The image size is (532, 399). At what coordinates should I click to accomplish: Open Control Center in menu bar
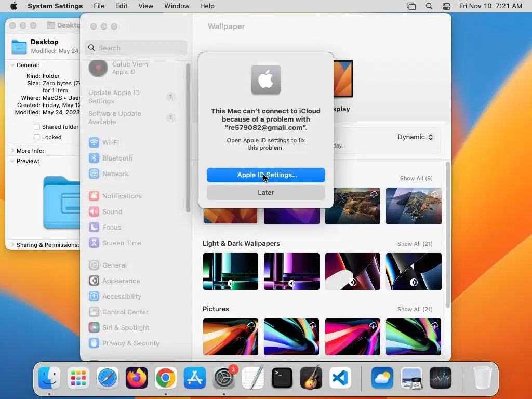click(446, 6)
